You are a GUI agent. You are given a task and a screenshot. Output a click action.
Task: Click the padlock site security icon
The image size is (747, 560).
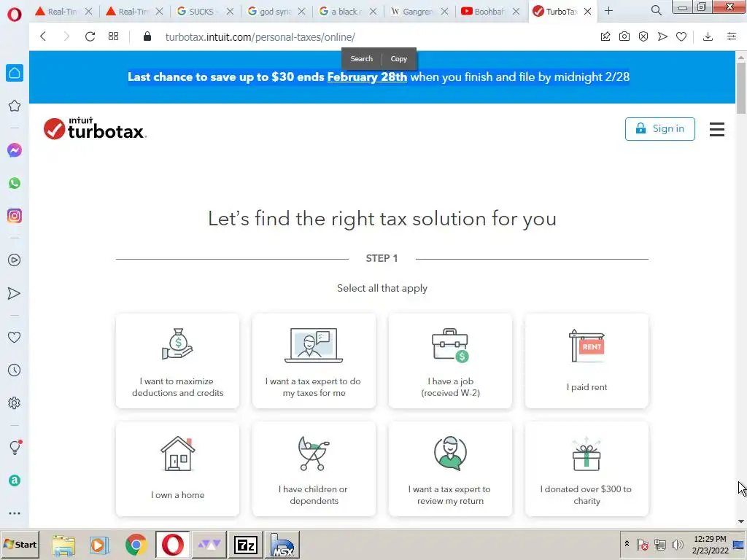point(147,36)
